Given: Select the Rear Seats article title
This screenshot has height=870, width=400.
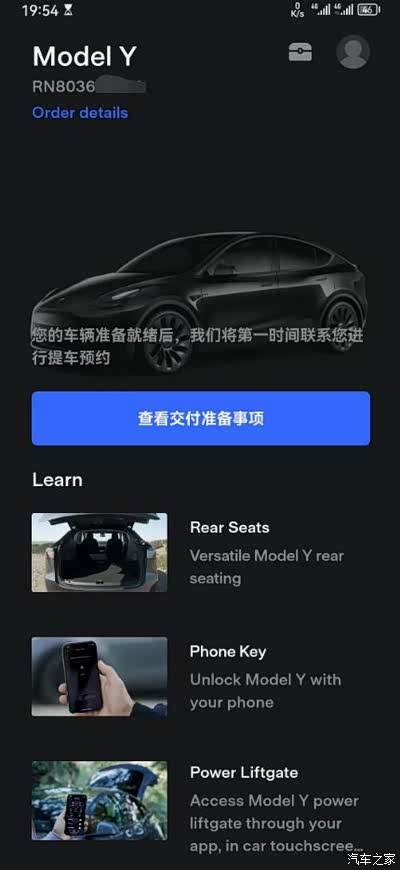Looking at the screenshot, I should pyautogui.click(x=230, y=527).
